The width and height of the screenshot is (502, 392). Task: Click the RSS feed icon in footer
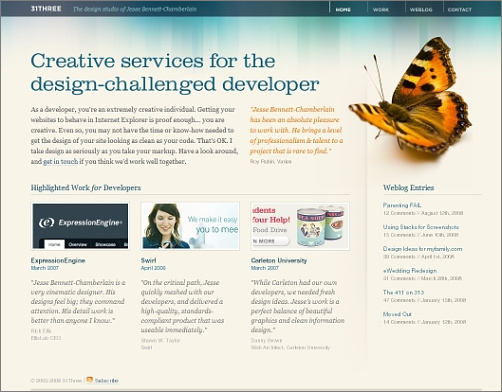89,380
